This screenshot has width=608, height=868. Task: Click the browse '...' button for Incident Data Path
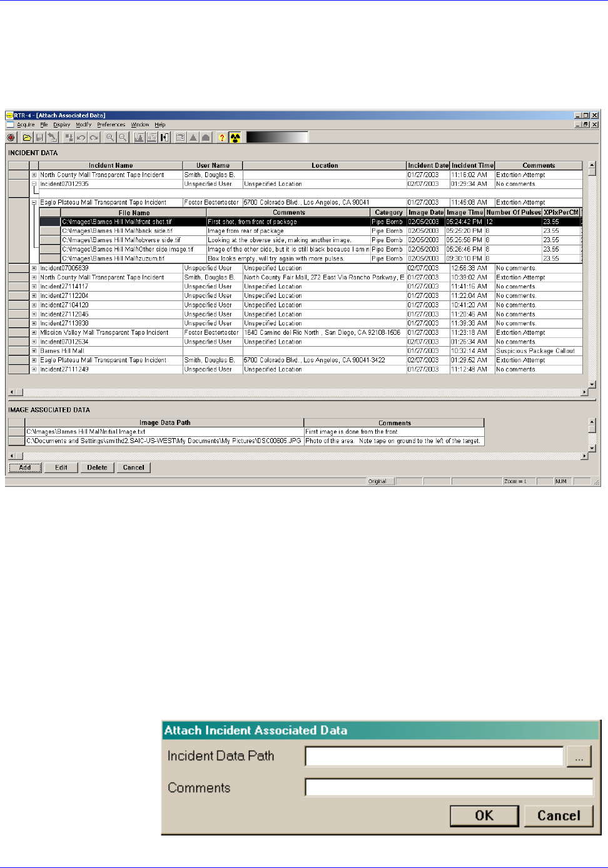[x=579, y=757]
